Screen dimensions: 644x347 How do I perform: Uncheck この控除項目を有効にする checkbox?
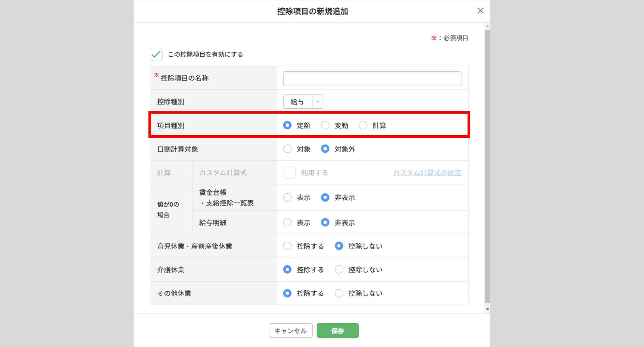click(156, 54)
